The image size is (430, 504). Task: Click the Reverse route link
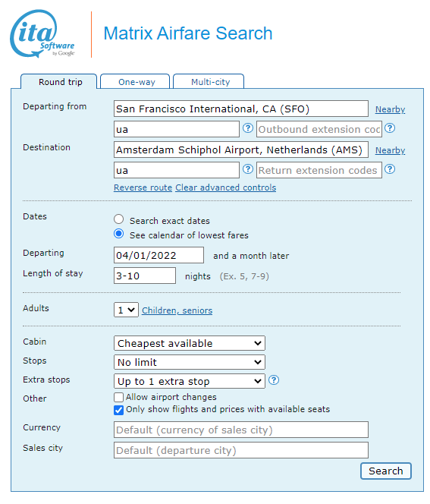click(143, 187)
